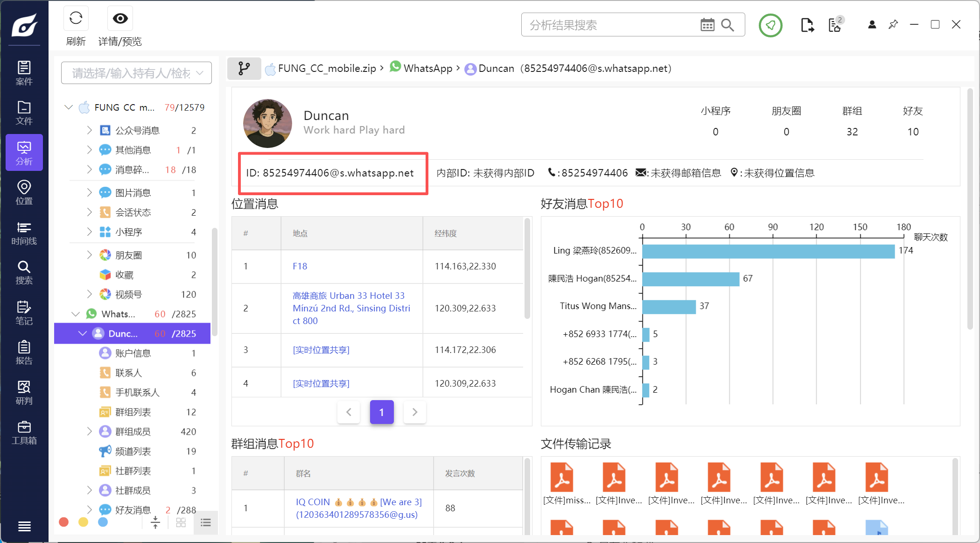Switch to grid view icon at bottom

(181, 522)
